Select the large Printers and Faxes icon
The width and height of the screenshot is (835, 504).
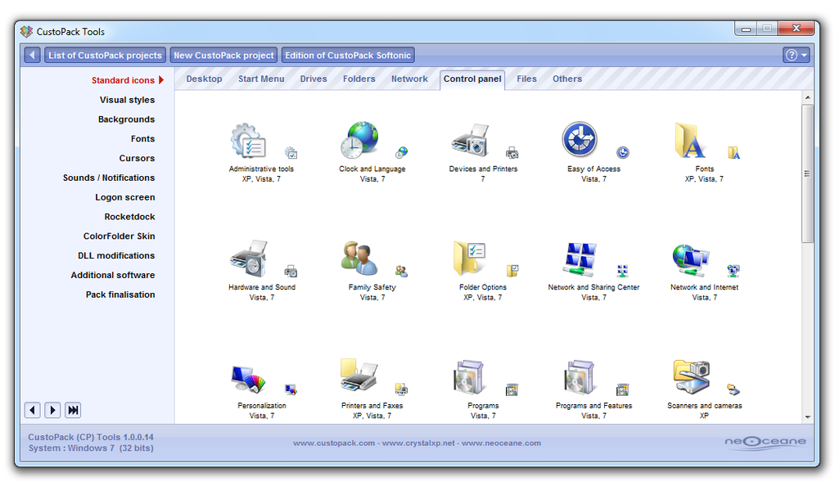pos(359,376)
